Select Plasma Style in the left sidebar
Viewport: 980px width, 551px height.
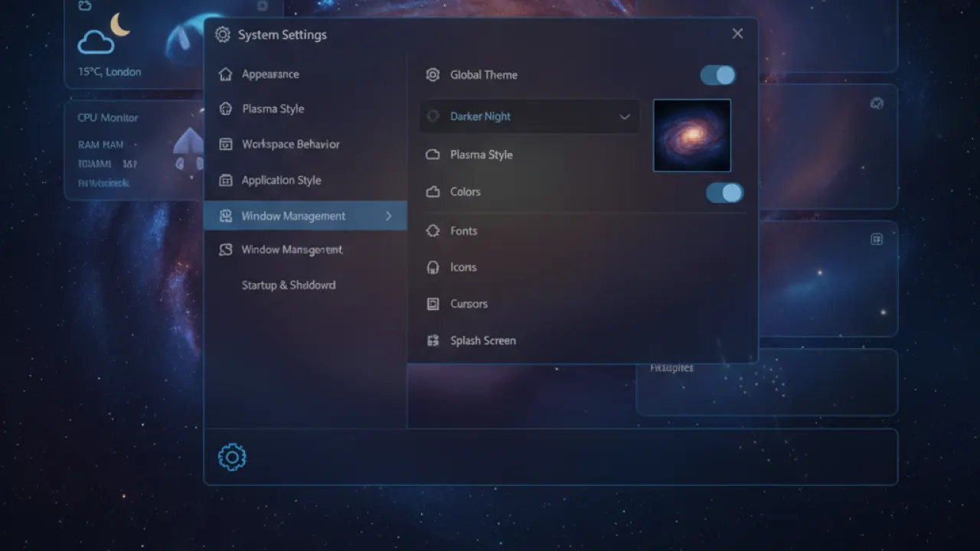pos(273,109)
